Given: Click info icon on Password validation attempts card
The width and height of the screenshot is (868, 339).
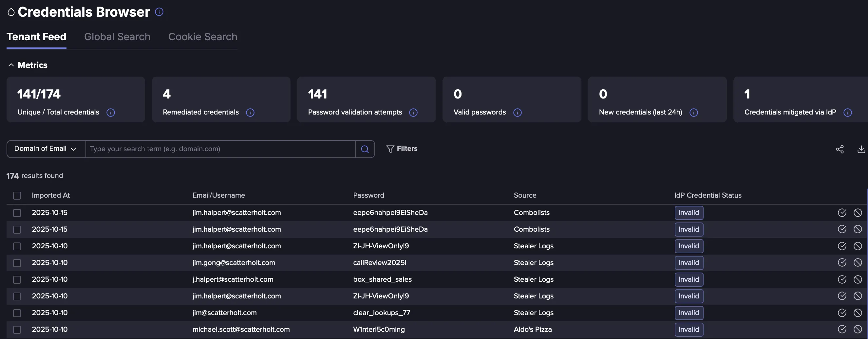Looking at the screenshot, I should tap(413, 113).
